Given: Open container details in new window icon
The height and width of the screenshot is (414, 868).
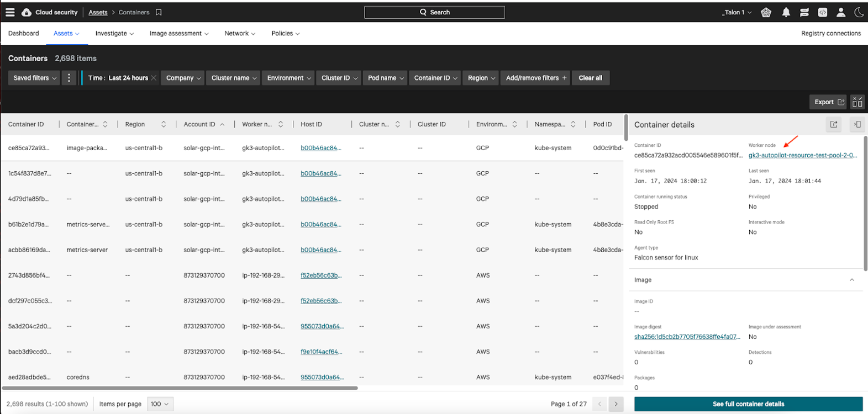Looking at the screenshot, I should coord(834,124).
